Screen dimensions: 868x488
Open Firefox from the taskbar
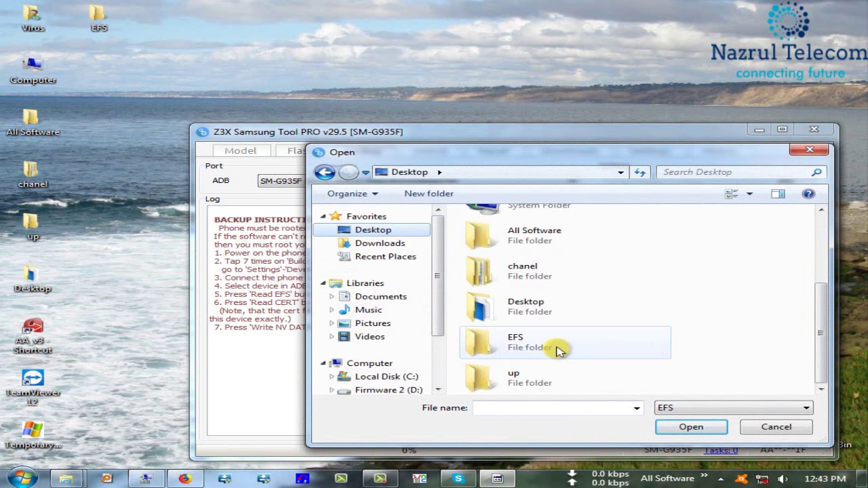coord(185,479)
